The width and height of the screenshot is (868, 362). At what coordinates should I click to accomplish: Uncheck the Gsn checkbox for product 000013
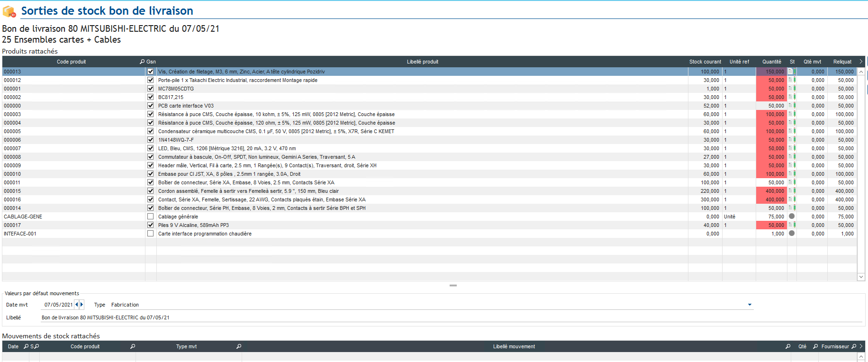(x=150, y=72)
